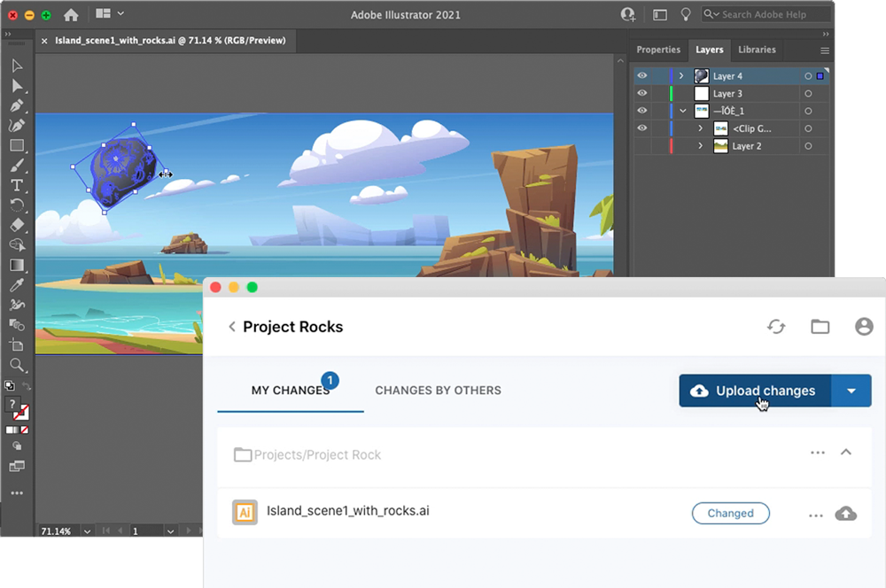The width and height of the screenshot is (886, 588).
Task: Select the Type tool
Action: 16,185
